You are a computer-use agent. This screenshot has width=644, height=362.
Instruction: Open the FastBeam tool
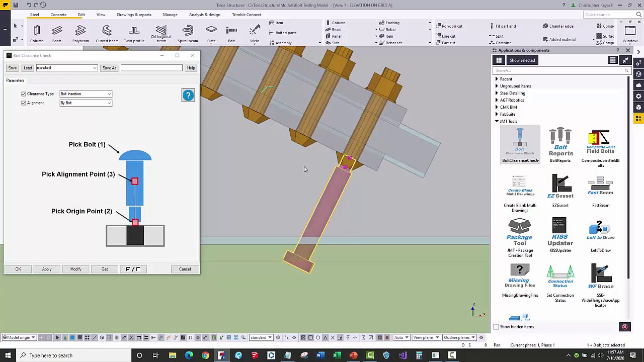pos(601,191)
